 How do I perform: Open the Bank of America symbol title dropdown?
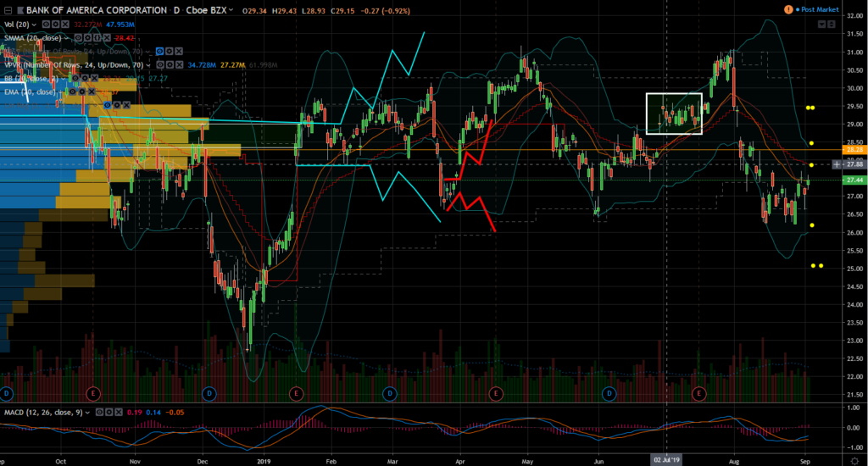tap(231, 10)
